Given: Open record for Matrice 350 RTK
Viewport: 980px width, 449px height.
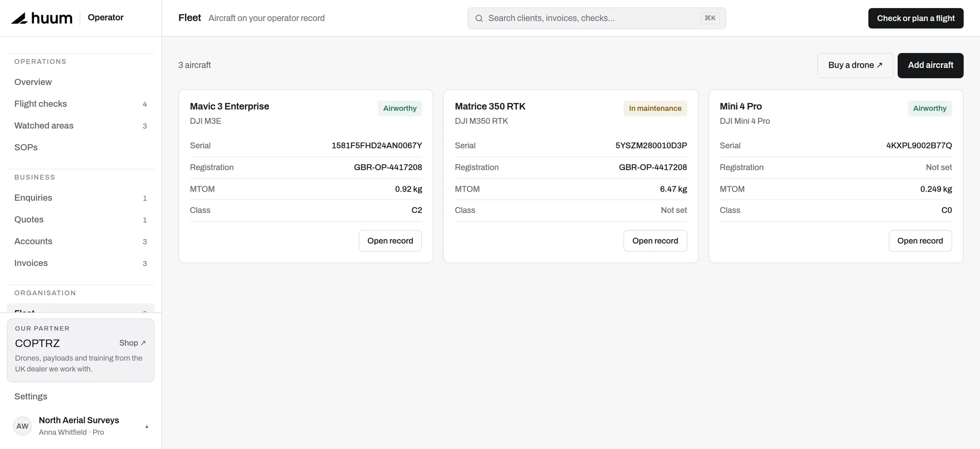Looking at the screenshot, I should (655, 241).
